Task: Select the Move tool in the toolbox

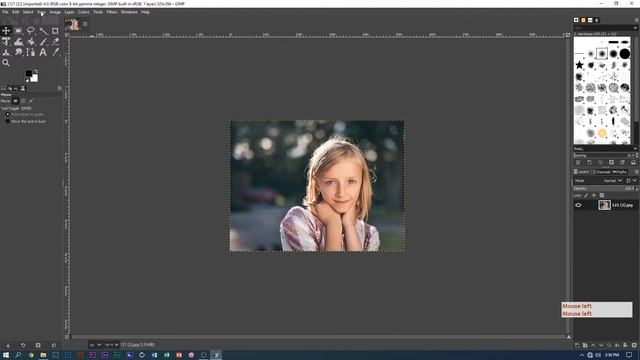Action: click(x=6, y=31)
